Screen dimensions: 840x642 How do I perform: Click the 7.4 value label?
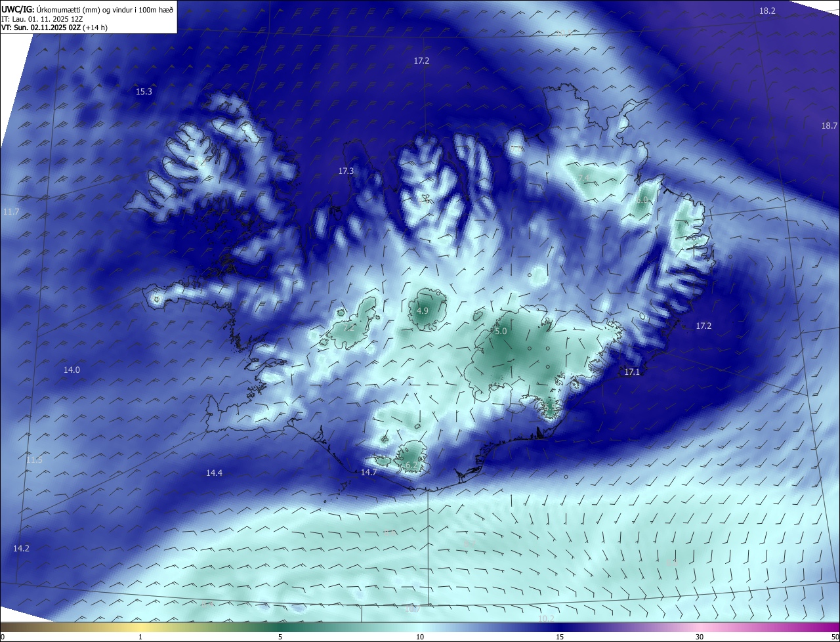click(582, 178)
